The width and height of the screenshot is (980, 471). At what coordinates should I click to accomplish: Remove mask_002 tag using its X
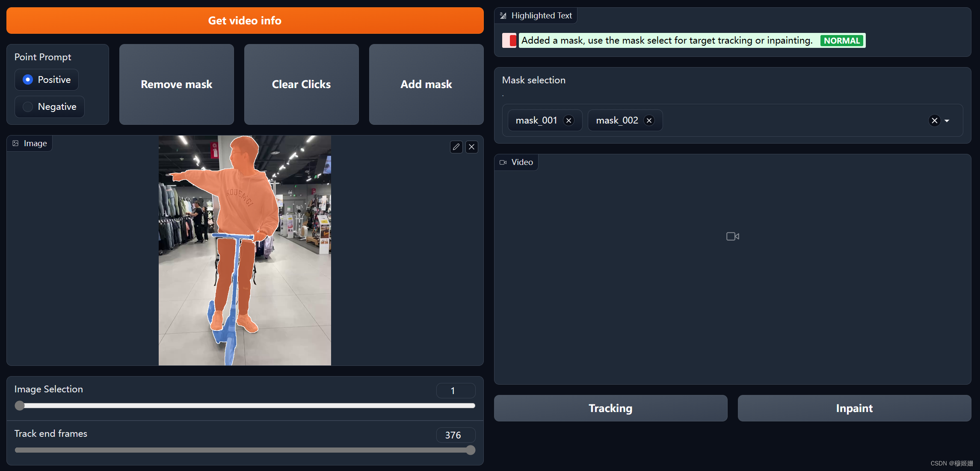pos(649,121)
